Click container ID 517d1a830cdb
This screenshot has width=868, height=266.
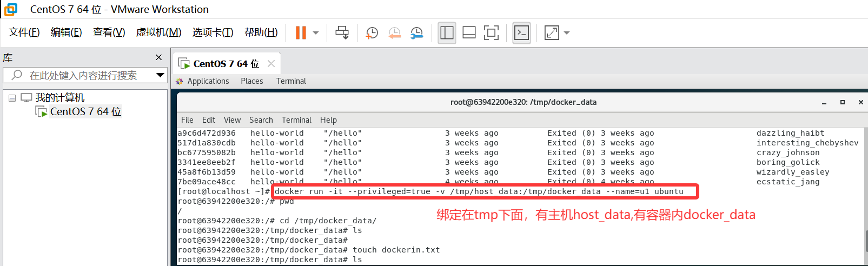point(207,143)
